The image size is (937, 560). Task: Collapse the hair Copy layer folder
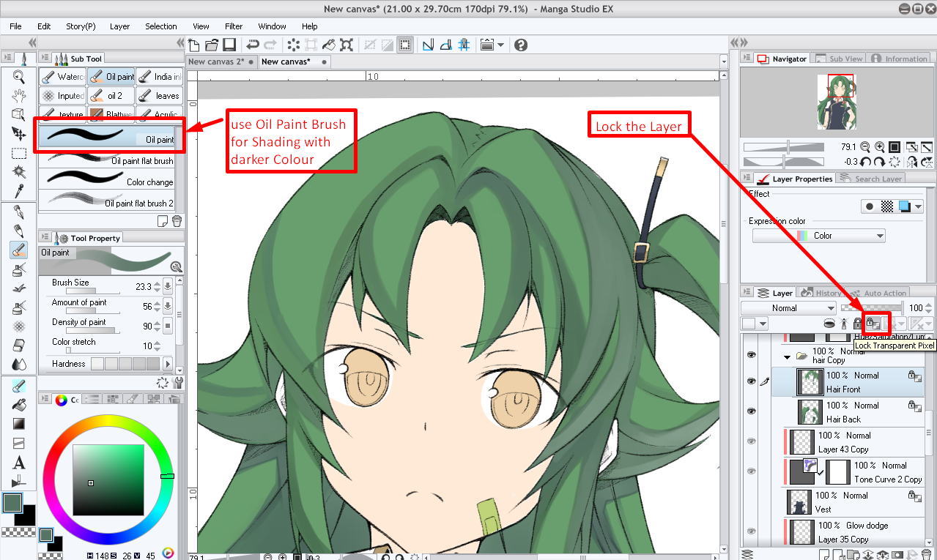788,357
